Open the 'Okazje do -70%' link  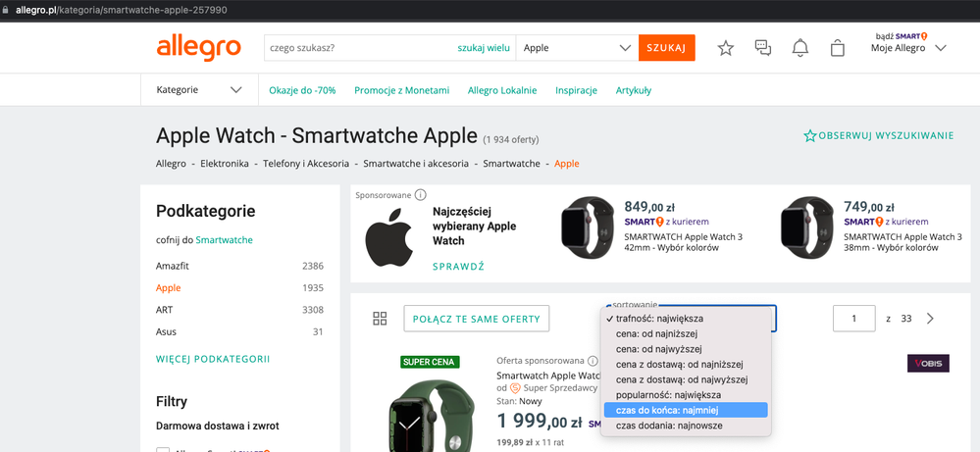(302, 90)
